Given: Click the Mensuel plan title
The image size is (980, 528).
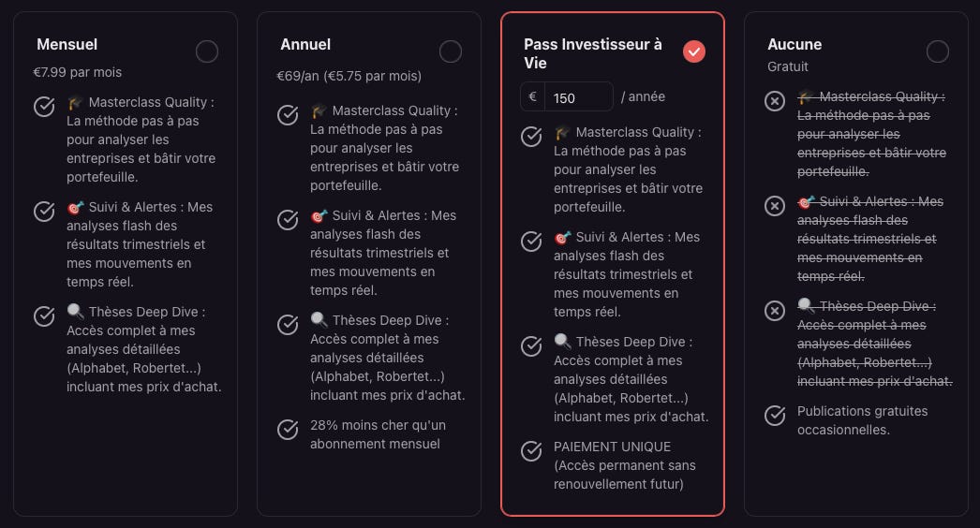Looking at the screenshot, I should point(67,44).
